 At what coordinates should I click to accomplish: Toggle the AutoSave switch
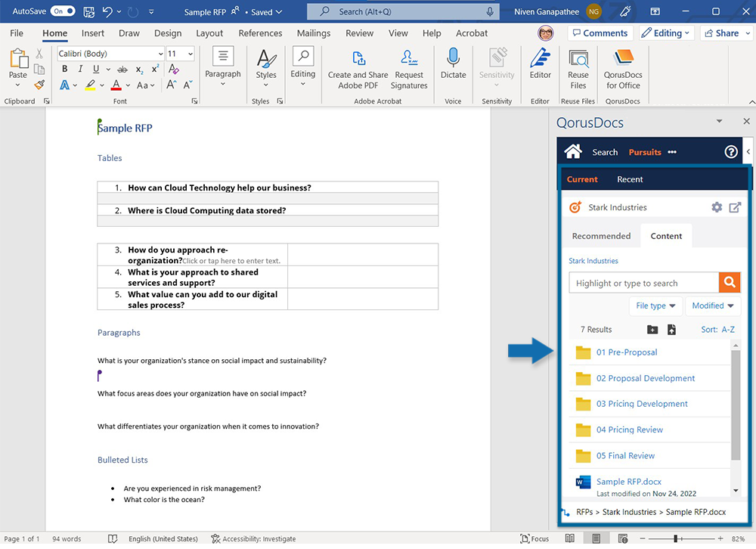click(x=64, y=11)
